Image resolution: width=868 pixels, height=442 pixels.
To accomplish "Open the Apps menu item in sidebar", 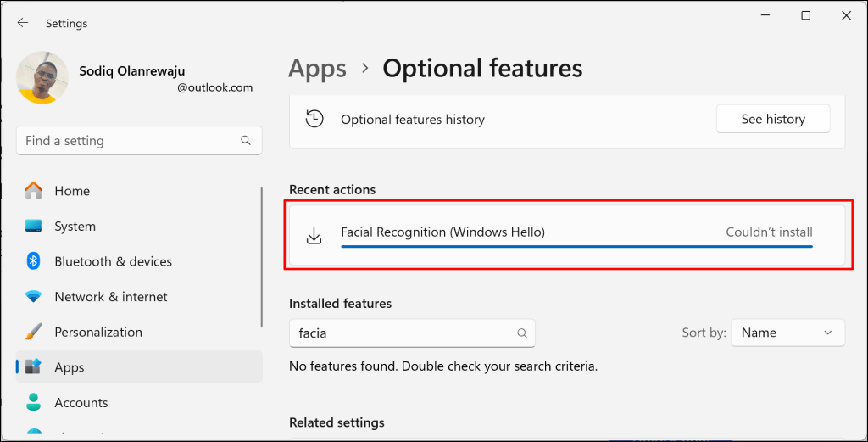I will click(69, 367).
